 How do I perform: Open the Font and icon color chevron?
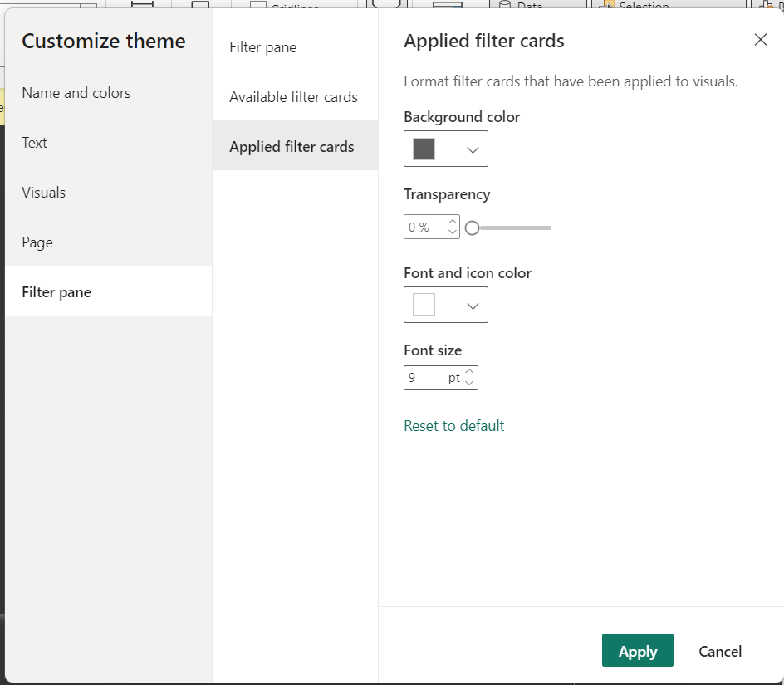[473, 306]
